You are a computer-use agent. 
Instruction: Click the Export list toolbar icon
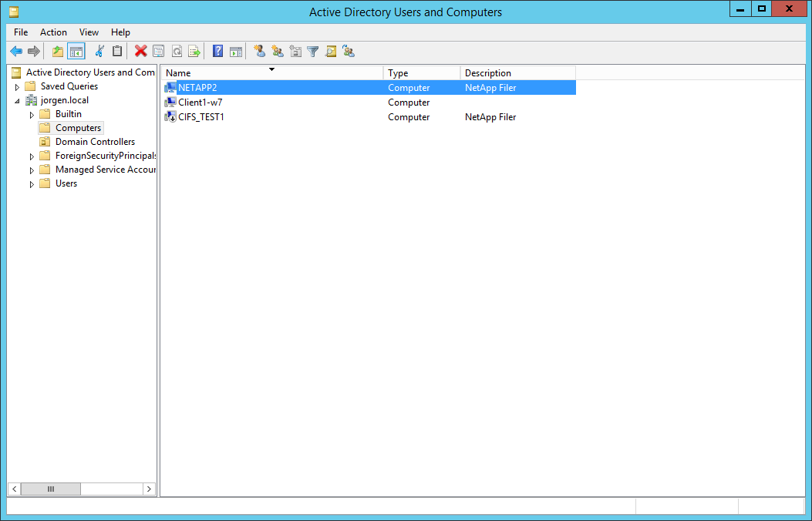click(x=194, y=52)
